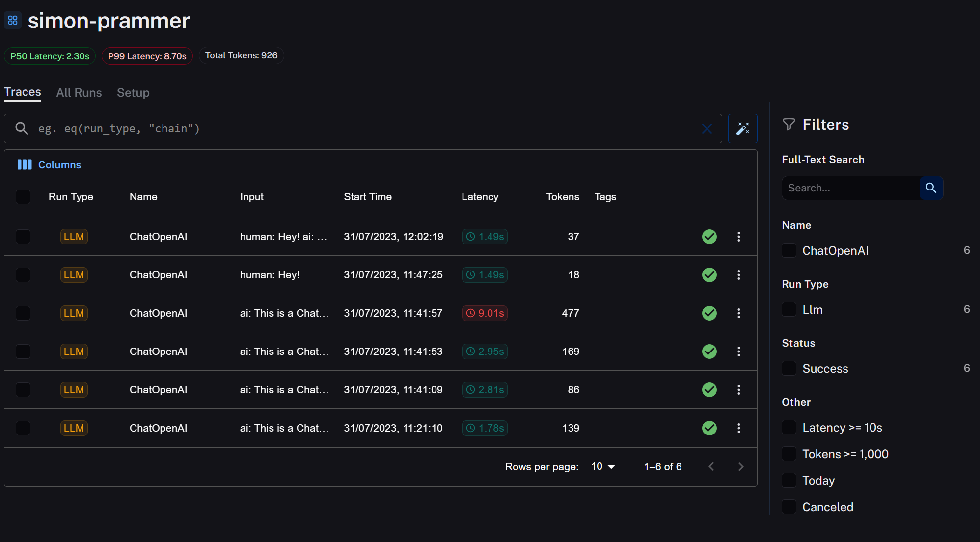This screenshot has height=542, width=980.
Task: Click the green success checkmark on the 139-token row
Action: tap(709, 428)
